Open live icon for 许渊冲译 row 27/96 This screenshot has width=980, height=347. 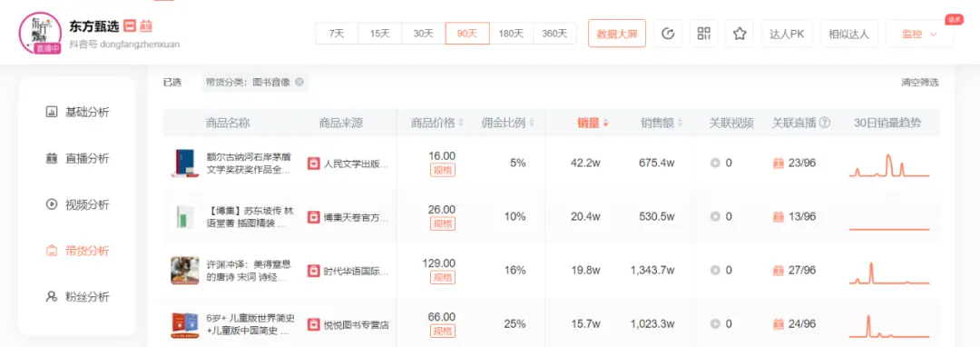(779, 271)
